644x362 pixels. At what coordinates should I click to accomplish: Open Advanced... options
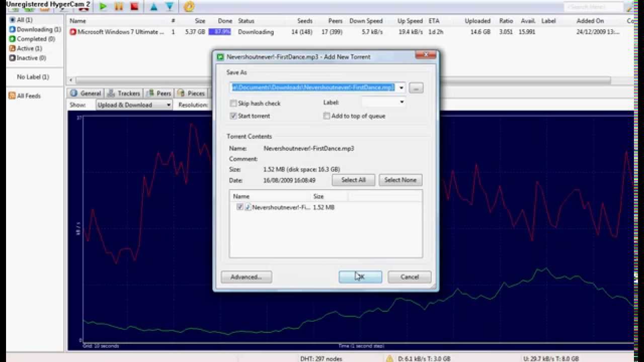tap(246, 277)
